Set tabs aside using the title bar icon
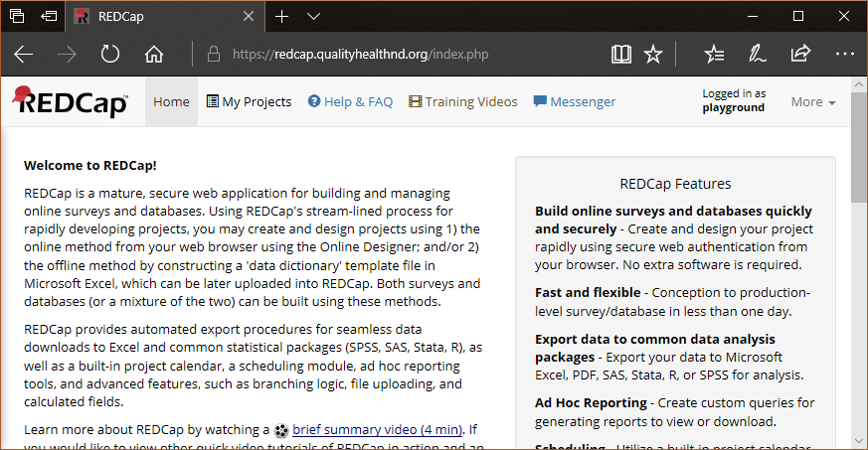The height and width of the screenshot is (450, 868). [x=49, y=16]
